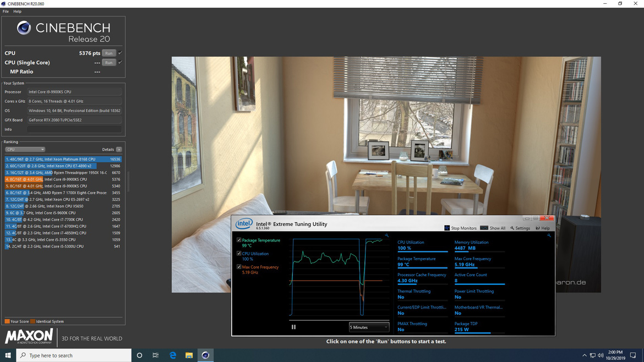
Task: Click the orange Your Score legend swatch
Action: point(7,321)
